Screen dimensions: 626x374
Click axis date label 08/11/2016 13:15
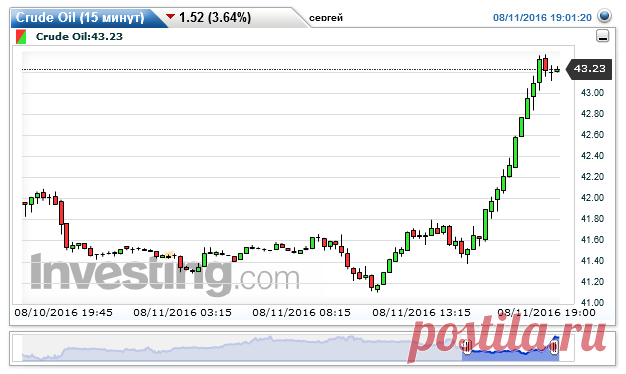pos(422,312)
